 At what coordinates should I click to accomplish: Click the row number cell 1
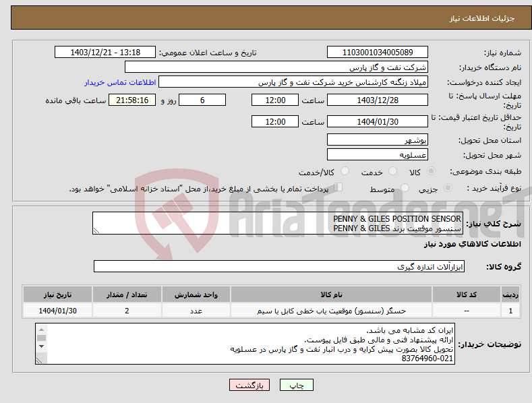(510, 311)
